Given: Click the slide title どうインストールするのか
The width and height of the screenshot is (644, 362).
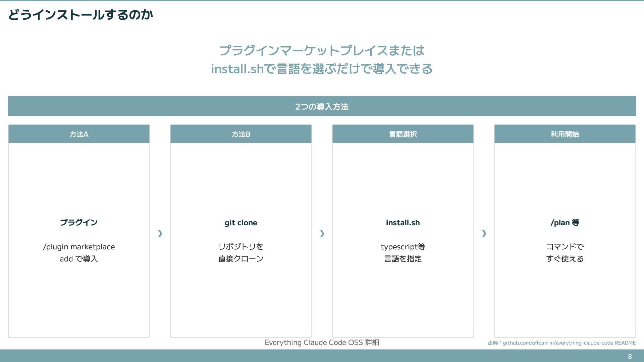Looking at the screenshot, I should pyautogui.click(x=80, y=15).
